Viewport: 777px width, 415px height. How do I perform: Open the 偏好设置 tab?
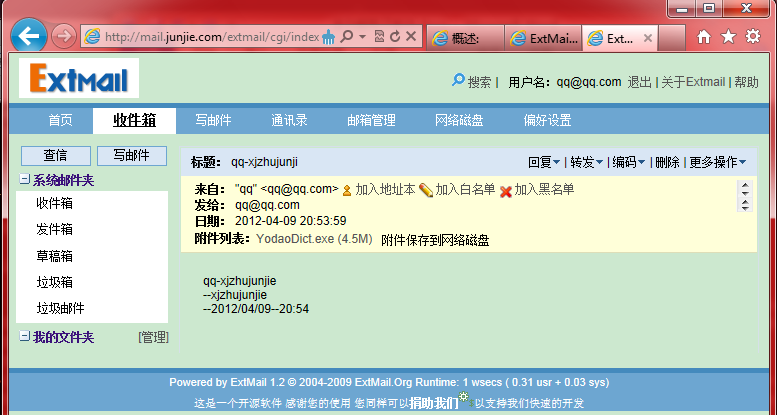547,120
